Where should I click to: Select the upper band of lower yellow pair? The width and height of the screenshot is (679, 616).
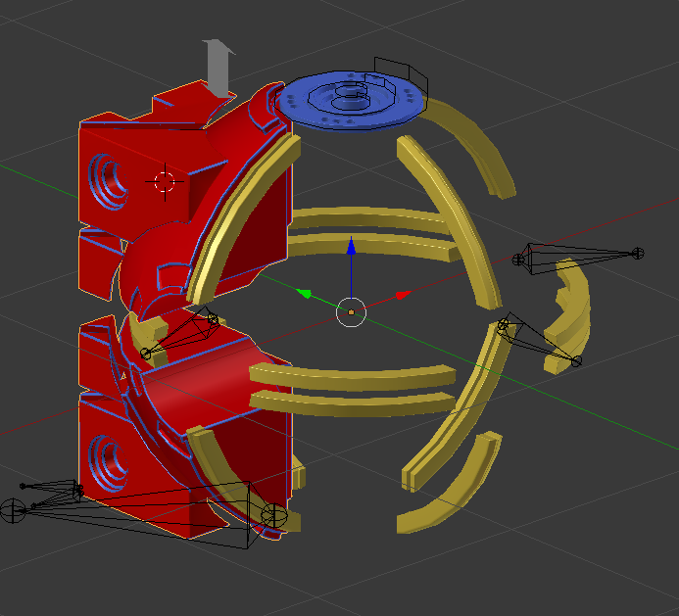click(x=353, y=378)
